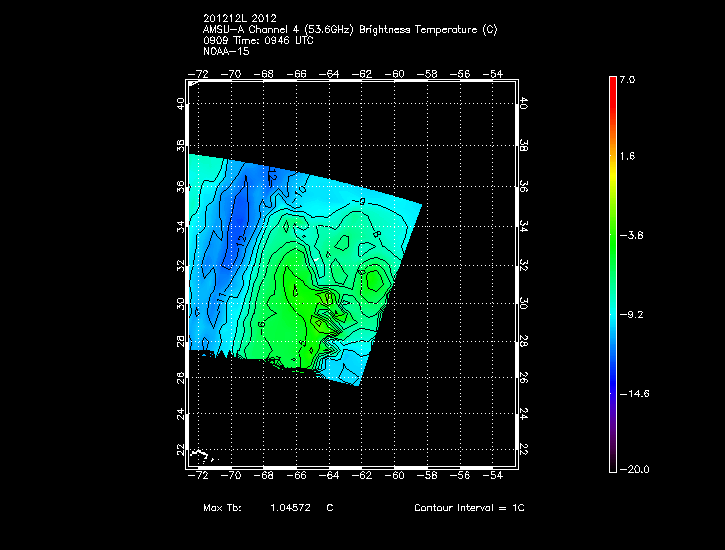The image size is (725, 550).
Task: Select the 1.04572 maximum temperature value
Action: point(290,508)
